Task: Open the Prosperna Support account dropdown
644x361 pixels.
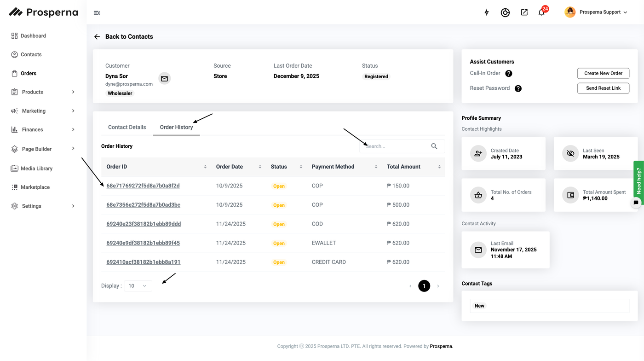Action: [x=596, y=12]
